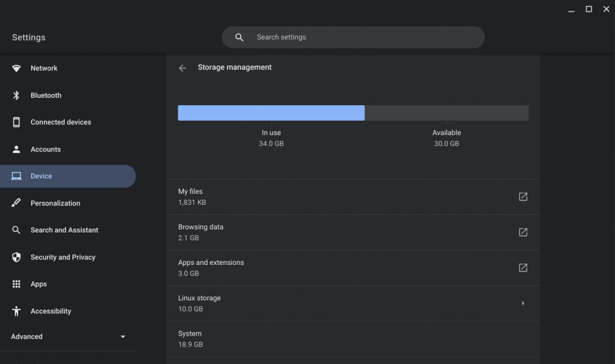
Task: Click the Wi-Fi Network icon in sidebar
Action: (17, 68)
